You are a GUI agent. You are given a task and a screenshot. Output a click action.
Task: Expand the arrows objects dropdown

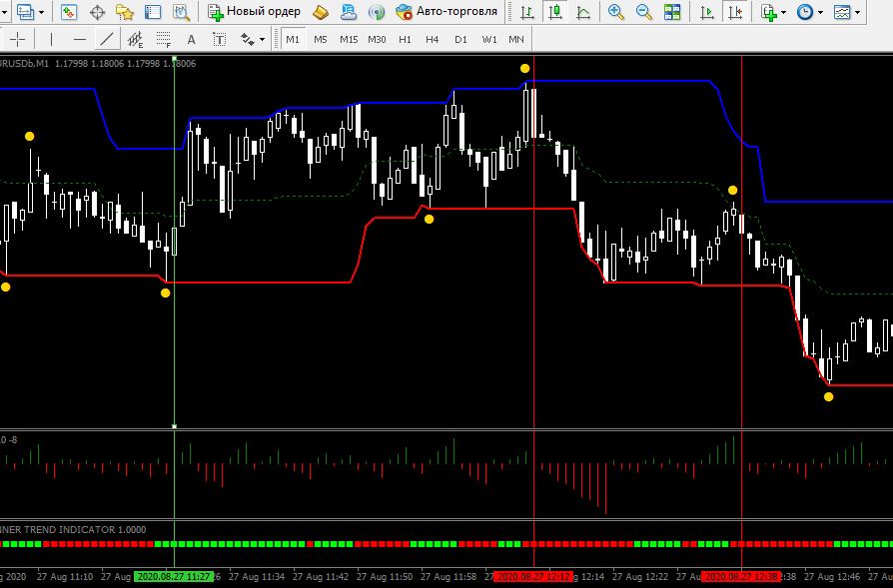click(x=262, y=39)
